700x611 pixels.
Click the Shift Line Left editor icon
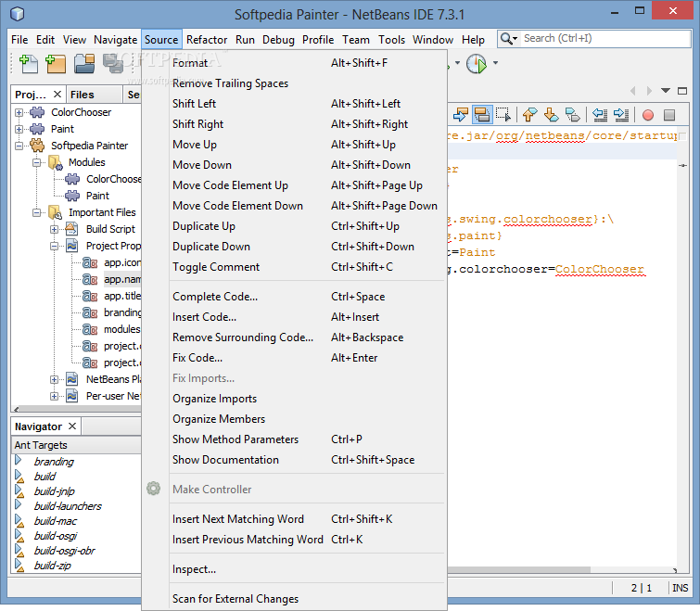[x=600, y=115]
